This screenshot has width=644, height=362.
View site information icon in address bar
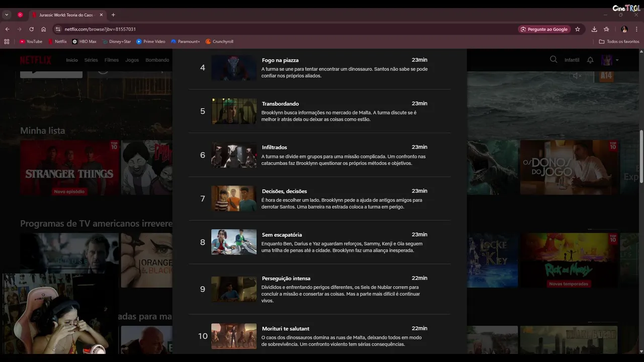pyautogui.click(x=58, y=29)
